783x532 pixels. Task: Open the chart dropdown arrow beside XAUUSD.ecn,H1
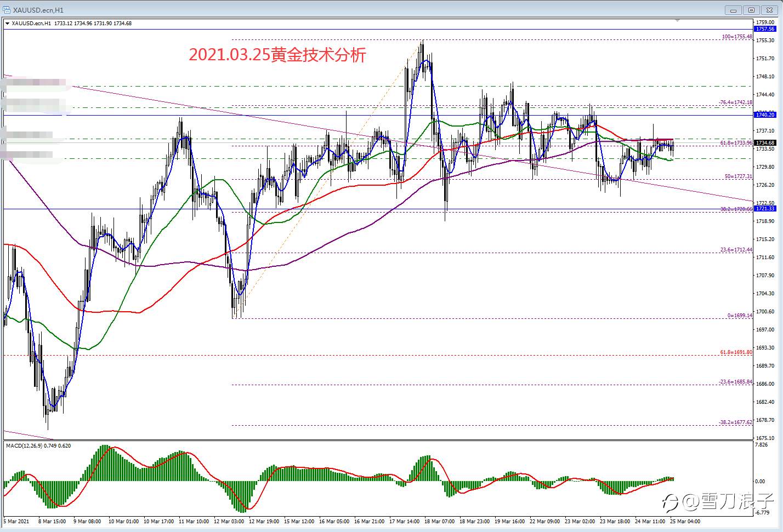7,24
